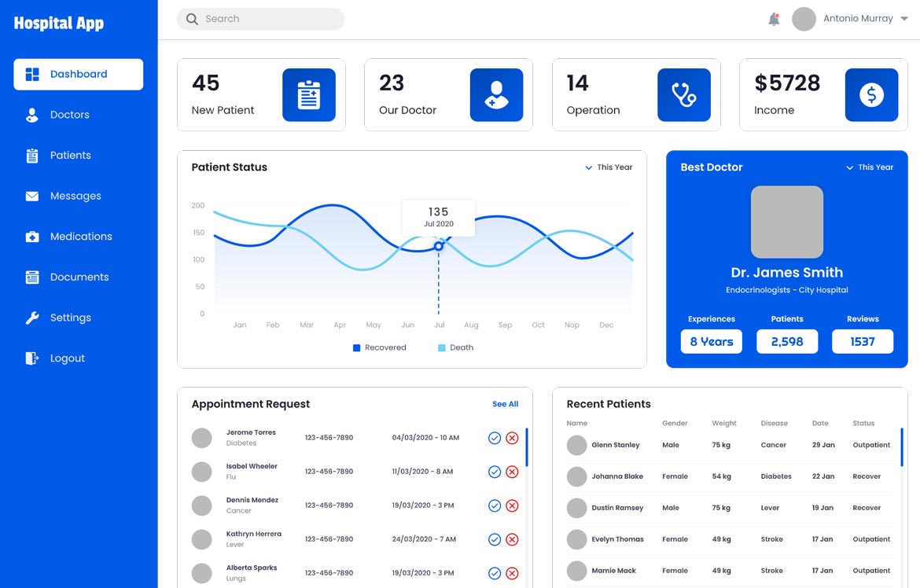This screenshot has height=588, width=920.
Task: Expand the This Year dropdown on Best Doctor
Action: point(869,167)
